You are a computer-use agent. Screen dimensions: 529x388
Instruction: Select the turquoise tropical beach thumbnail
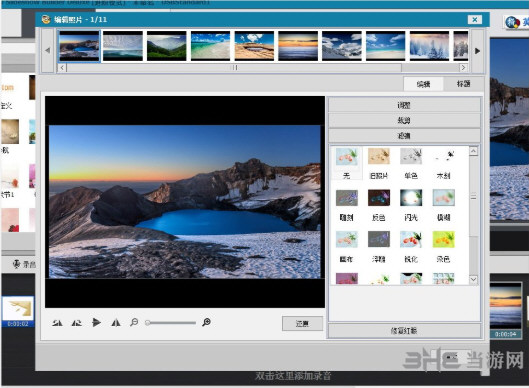(x=211, y=46)
